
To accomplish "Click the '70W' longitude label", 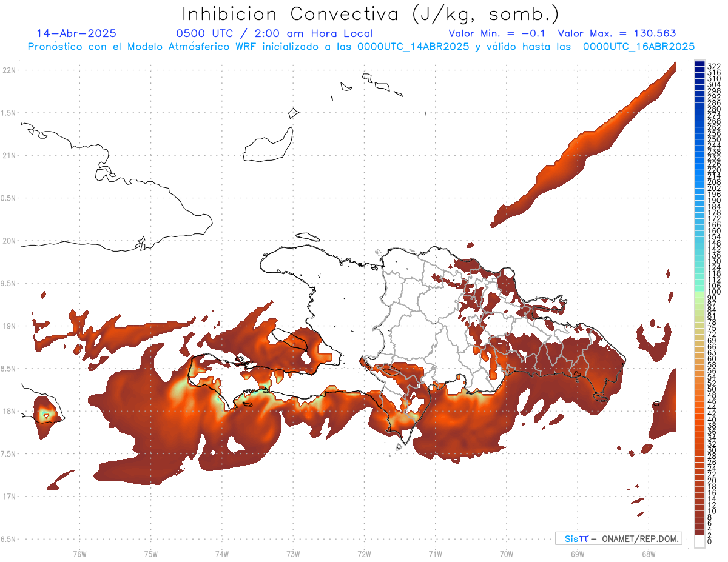I will click(x=507, y=554).
